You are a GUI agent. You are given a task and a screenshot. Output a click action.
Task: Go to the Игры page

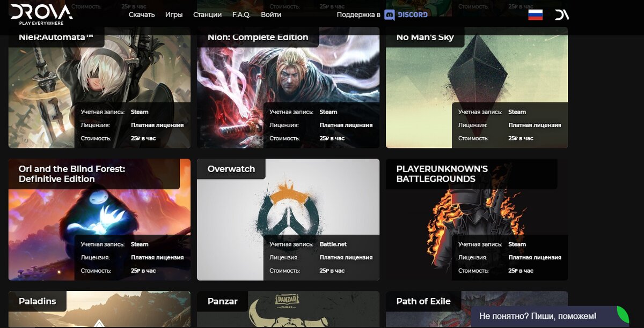[x=174, y=14]
